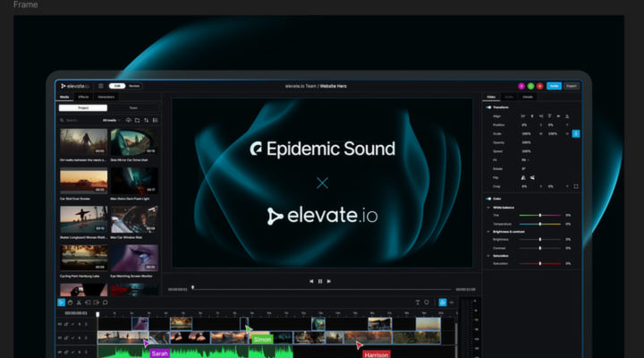Select the car dust sunset thumbnail
The image size is (644, 358).
tap(83, 181)
